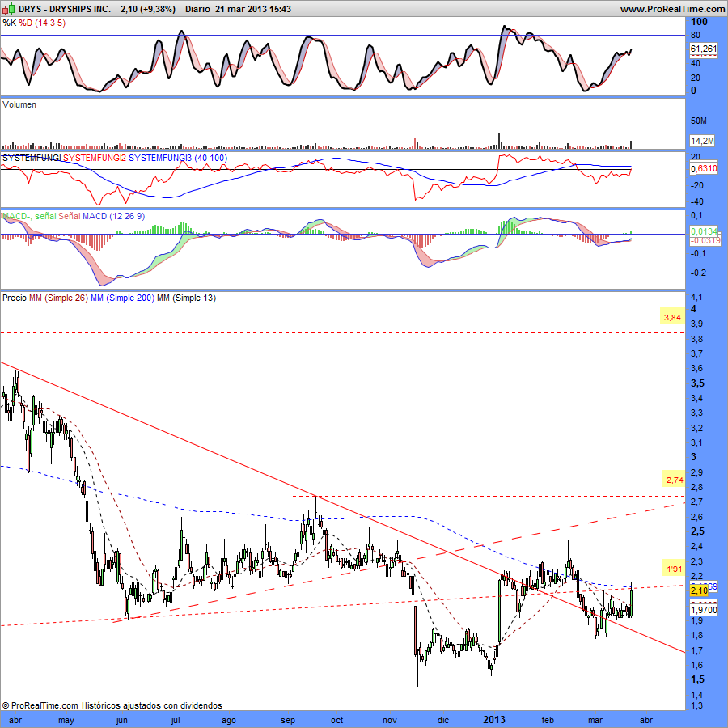728x728 pixels.
Task: Click the MM (Simple 26) legend
Action: [58, 298]
